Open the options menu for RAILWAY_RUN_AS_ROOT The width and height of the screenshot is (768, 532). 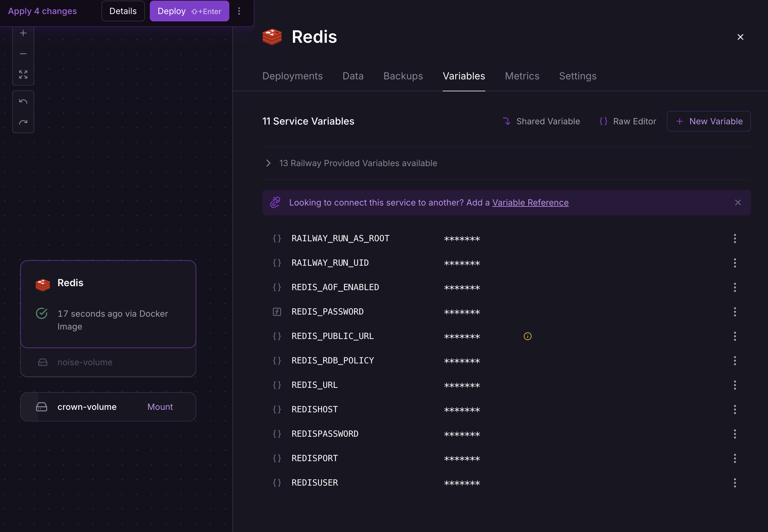pyautogui.click(x=735, y=238)
